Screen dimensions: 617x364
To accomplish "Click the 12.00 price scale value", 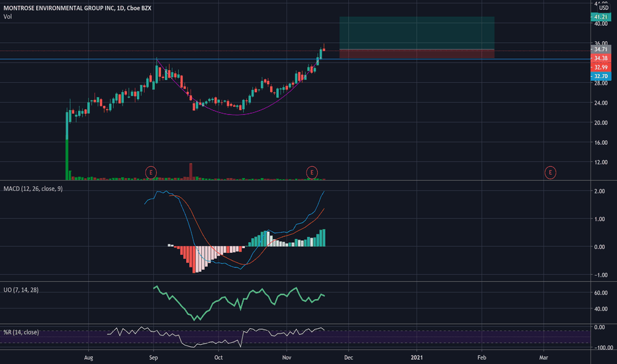I will pos(601,162).
